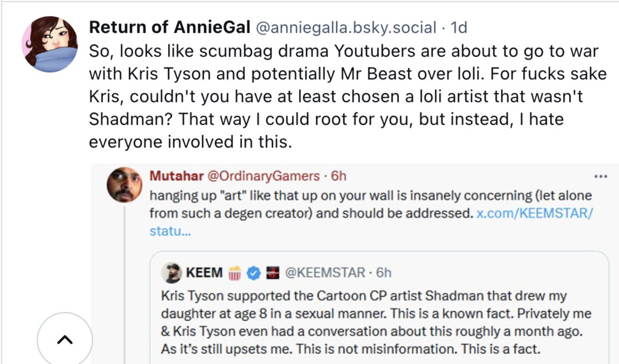Open the three-dot menu on Mutahar's post
Screen dimensions: 619x364
point(600,176)
